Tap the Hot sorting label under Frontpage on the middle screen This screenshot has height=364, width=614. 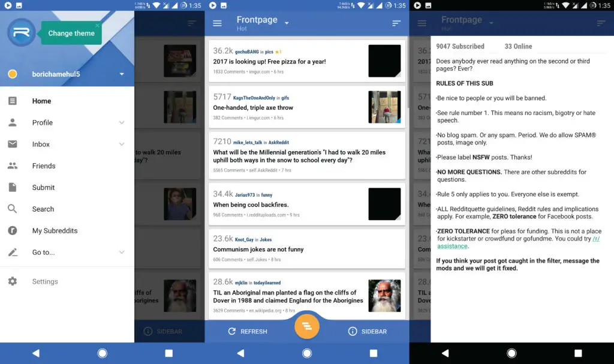click(242, 29)
